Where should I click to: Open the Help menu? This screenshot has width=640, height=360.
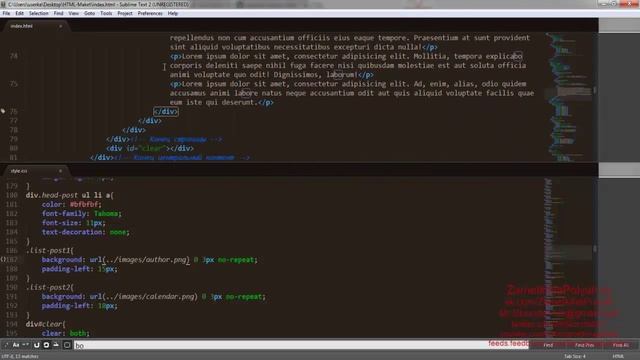click(x=173, y=13)
